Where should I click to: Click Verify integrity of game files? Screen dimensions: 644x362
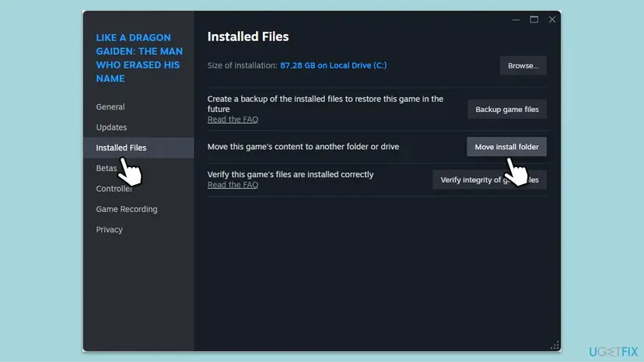point(489,179)
